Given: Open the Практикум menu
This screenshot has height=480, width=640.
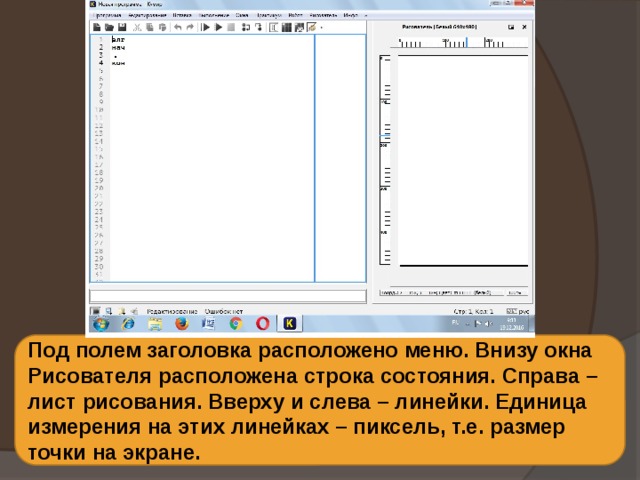Looking at the screenshot, I should 269,15.
